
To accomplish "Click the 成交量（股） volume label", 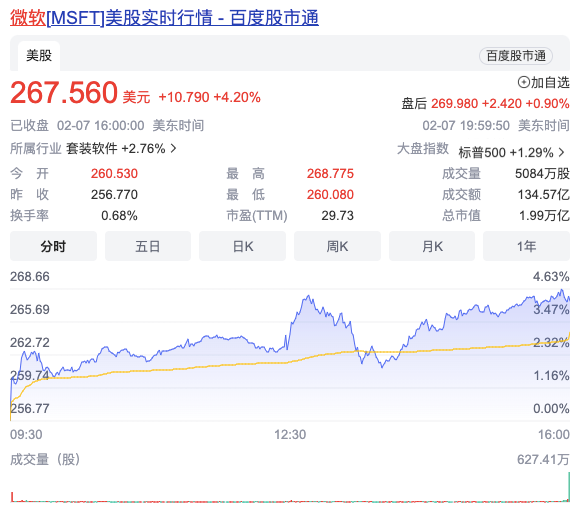I will click(45, 460).
